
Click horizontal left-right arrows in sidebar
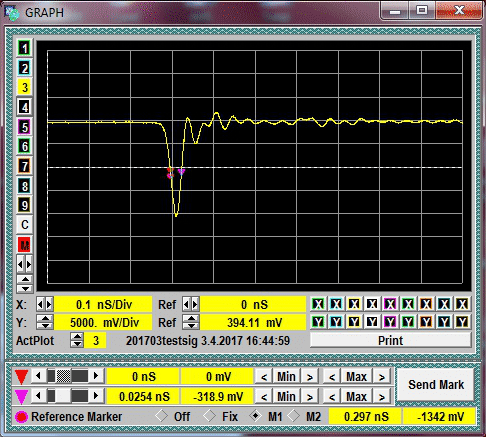[24, 264]
